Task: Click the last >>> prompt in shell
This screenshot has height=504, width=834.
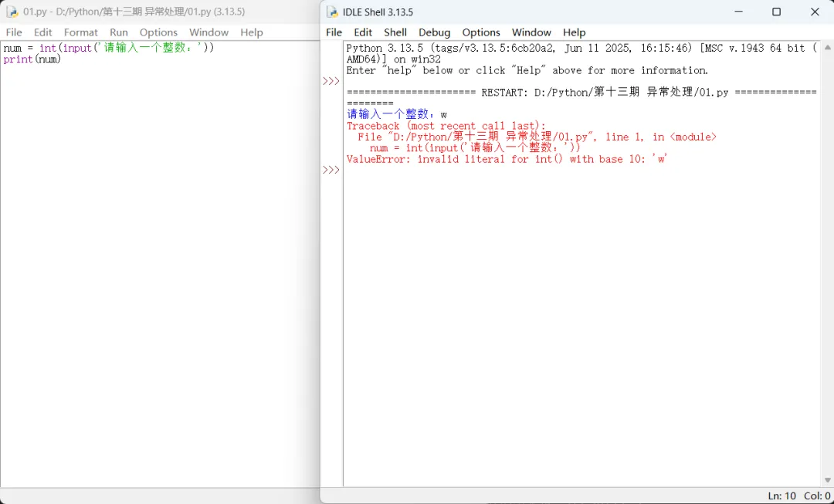Action: (331, 170)
